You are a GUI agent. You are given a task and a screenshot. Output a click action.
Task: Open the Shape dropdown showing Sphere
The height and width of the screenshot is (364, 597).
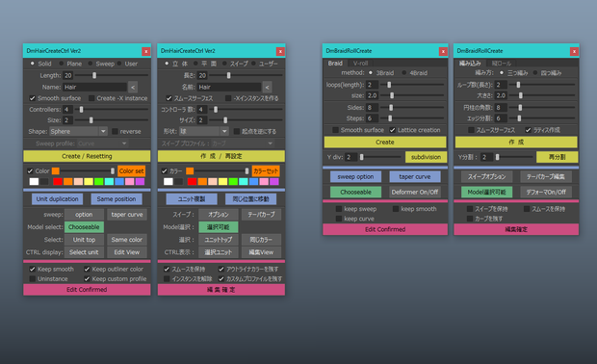[78, 131]
